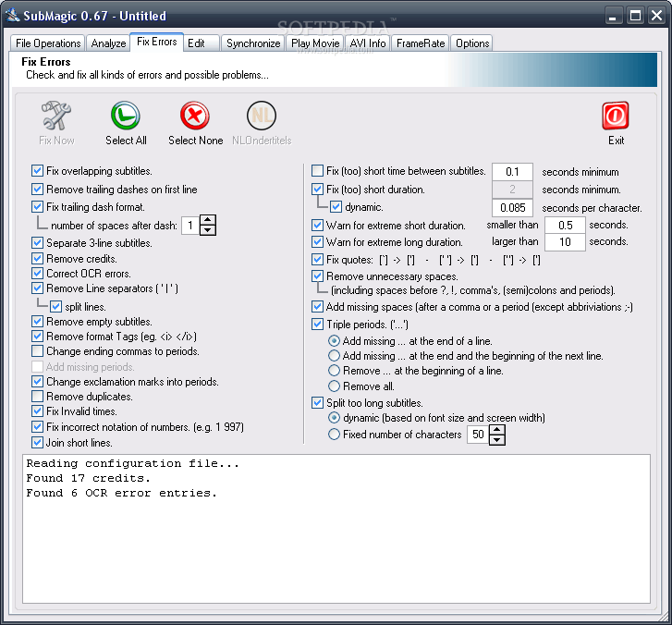Viewport: 672px width, 625px height.
Task: Toggle the Remove credits checkbox
Action: [x=37, y=259]
